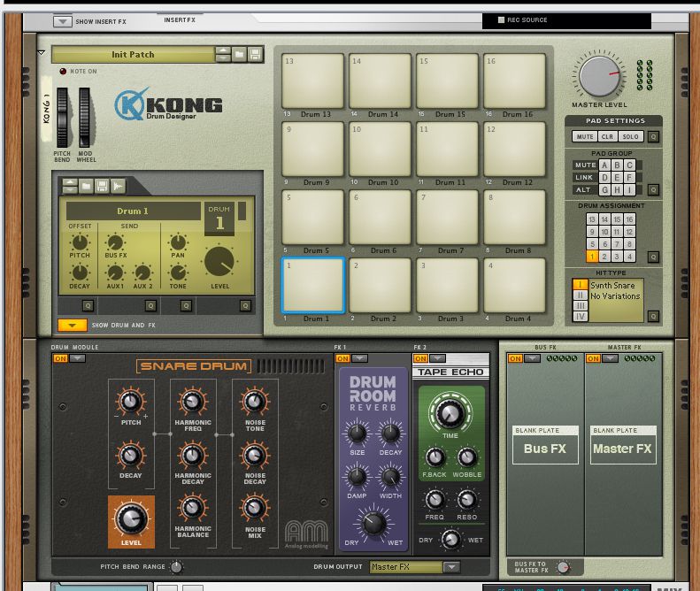The width and height of the screenshot is (700, 591).
Task: Select hit type I
Action: click(x=580, y=284)
